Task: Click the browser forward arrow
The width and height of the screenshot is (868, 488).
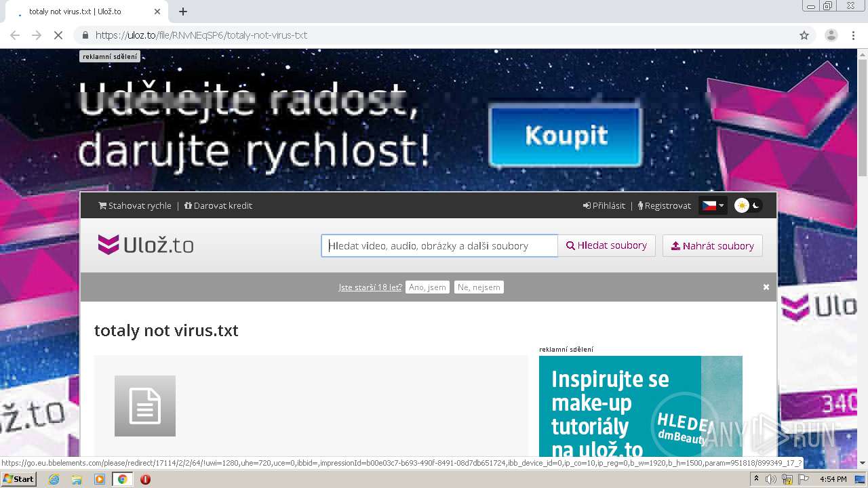Action: pos(37,35)
